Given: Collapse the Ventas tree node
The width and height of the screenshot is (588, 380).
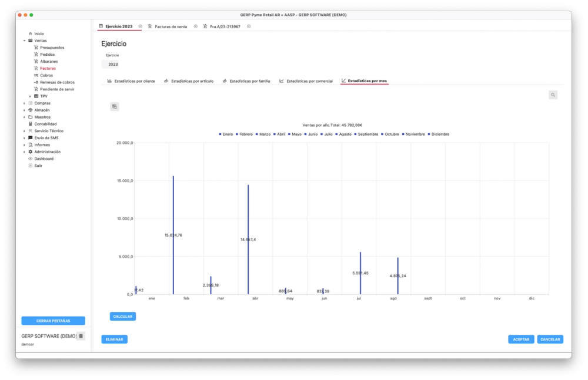Looking at the screenshot, I should (24, 41).
